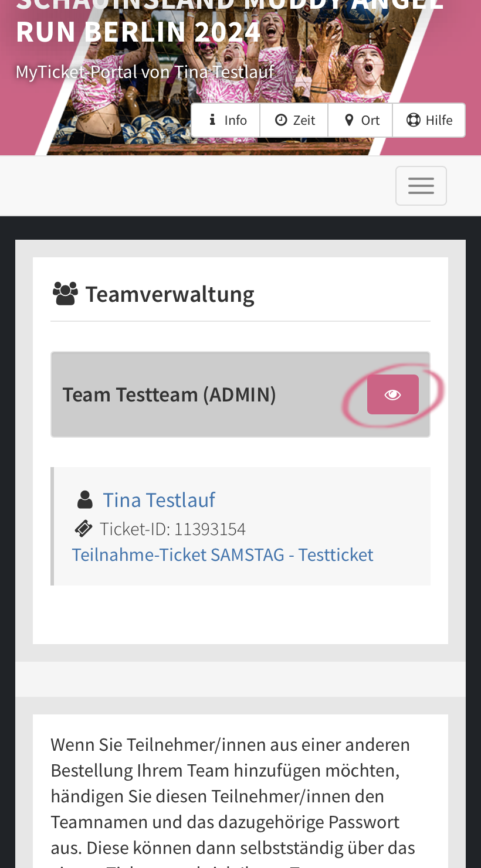Click the ticket icon beside Ticket-ID
The height and width of the screenshot is (868, 481).
83,529
